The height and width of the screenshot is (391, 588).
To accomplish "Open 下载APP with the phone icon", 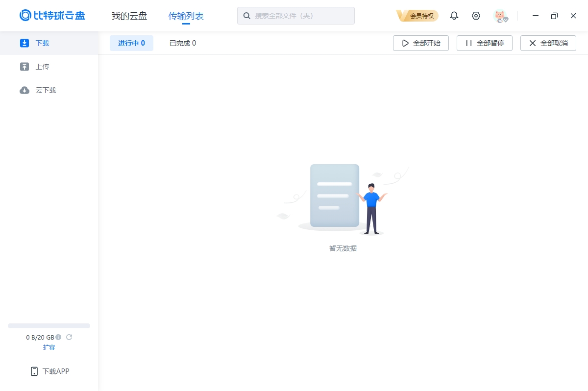I will click(49, 371).
